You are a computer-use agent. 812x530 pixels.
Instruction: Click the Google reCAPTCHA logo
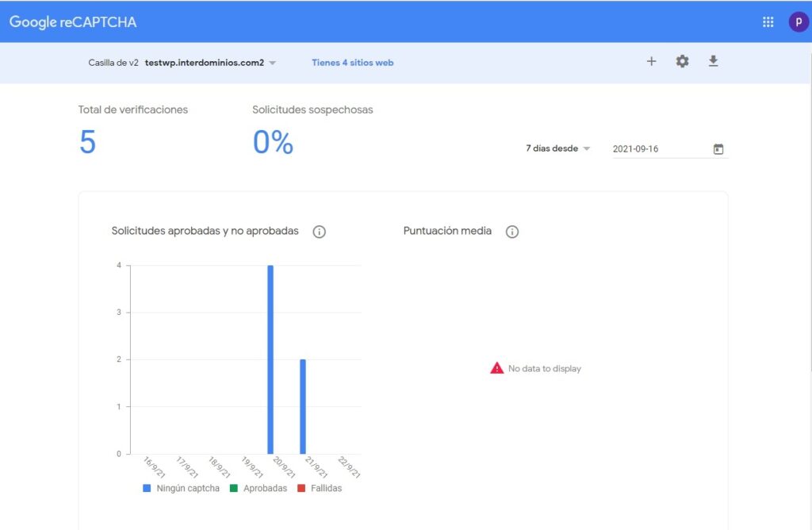73,21
